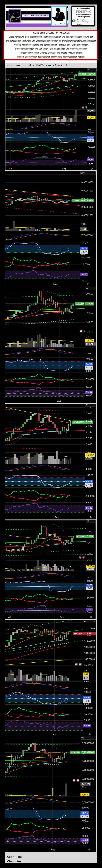Click the NEARUSDT price value 2,722
The height and width of the screenshot is (868, 102).
click(x=89, y=422)
